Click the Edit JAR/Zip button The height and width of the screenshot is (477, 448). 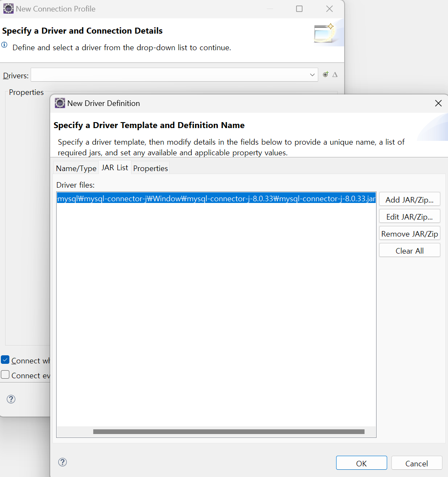coord(409,217)
